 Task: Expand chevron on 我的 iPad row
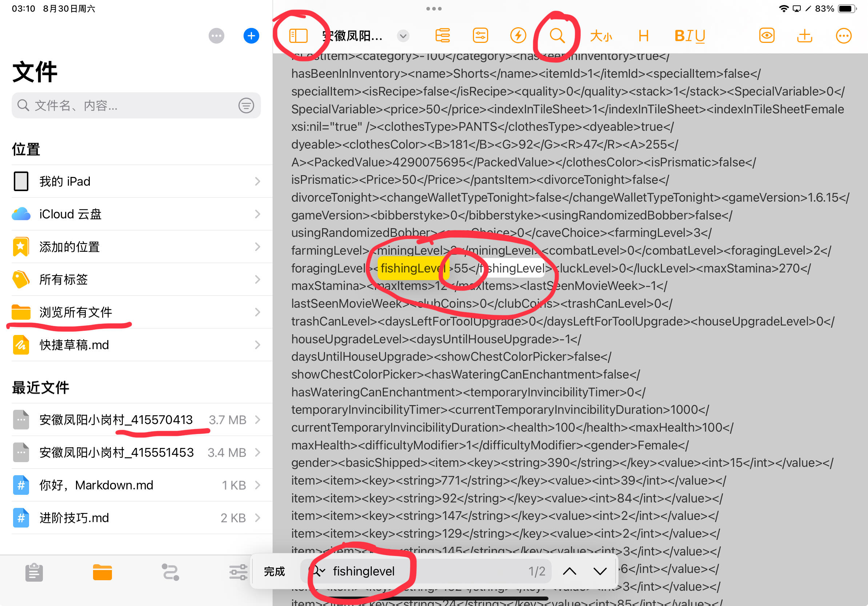pos(257,181)
